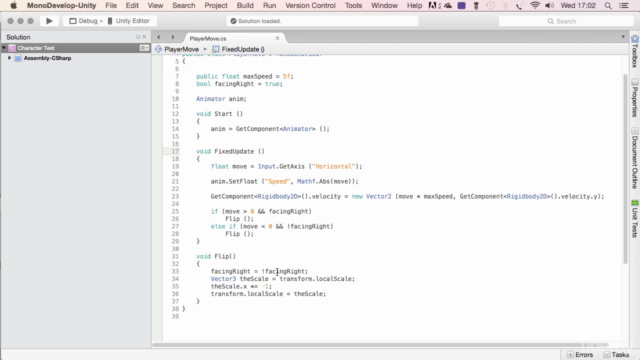Image resolution: width=640 pixels, height=360 pixels.
Task: Navigate back with the left arrow
Action: 159,37
